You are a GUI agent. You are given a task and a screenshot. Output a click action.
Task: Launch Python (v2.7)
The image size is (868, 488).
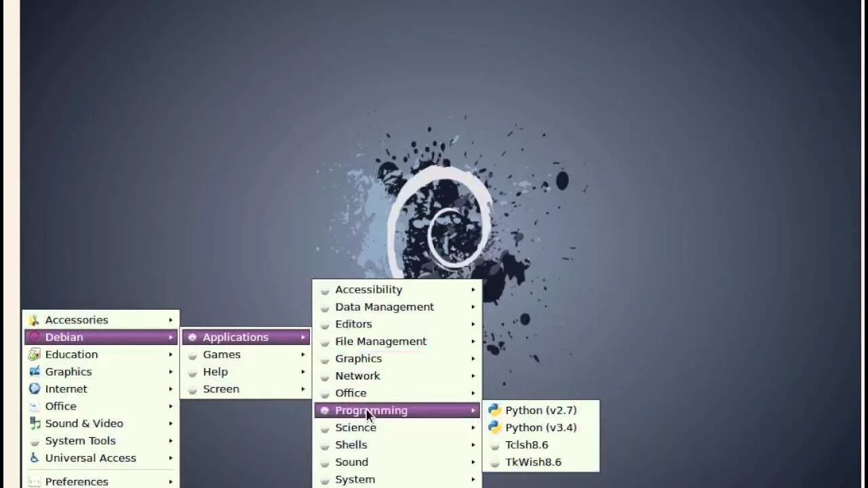pos(542,410)
